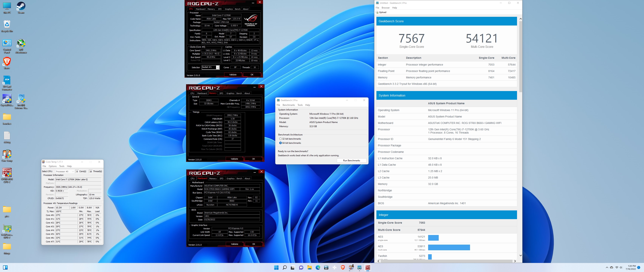This screenshot has height=272, width=644.
Task: Open Microsoft Edge from the taskbar
Action: (318, 267)
